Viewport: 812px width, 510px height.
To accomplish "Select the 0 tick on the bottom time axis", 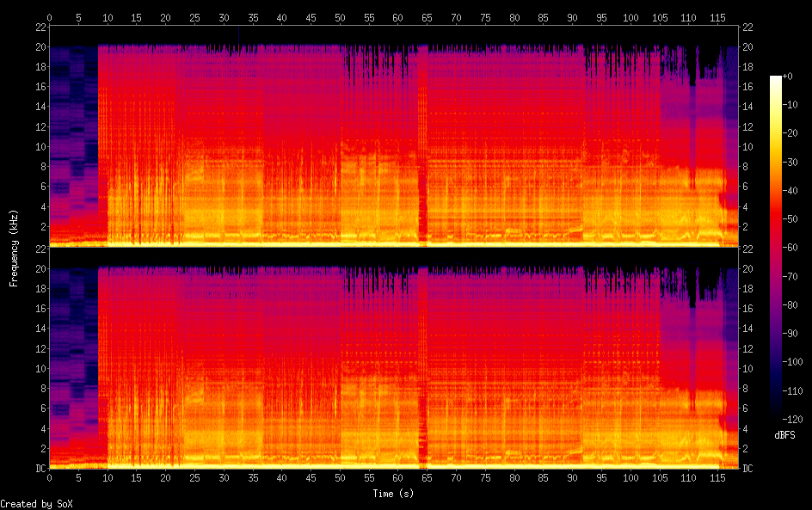I will tap(50, 477).
